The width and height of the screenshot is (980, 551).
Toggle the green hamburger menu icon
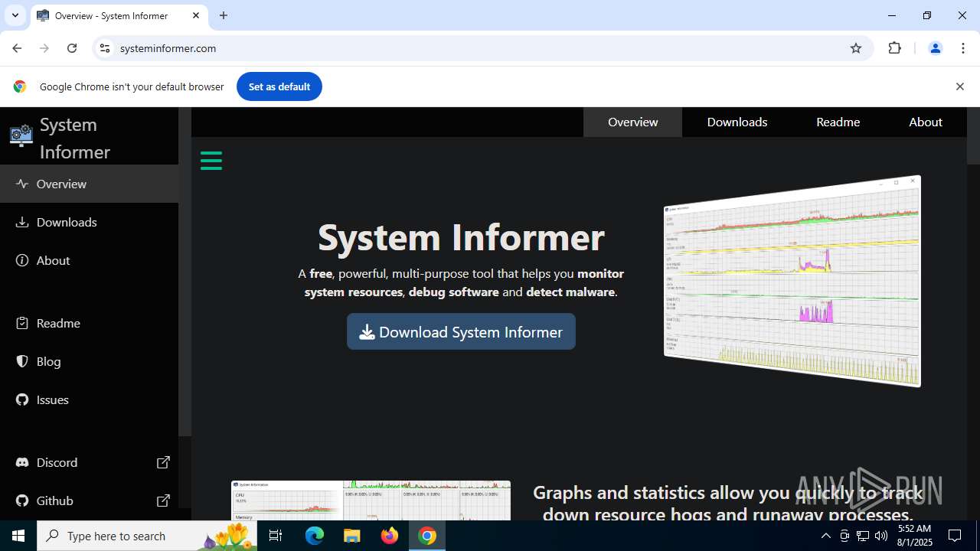[211, 161]
